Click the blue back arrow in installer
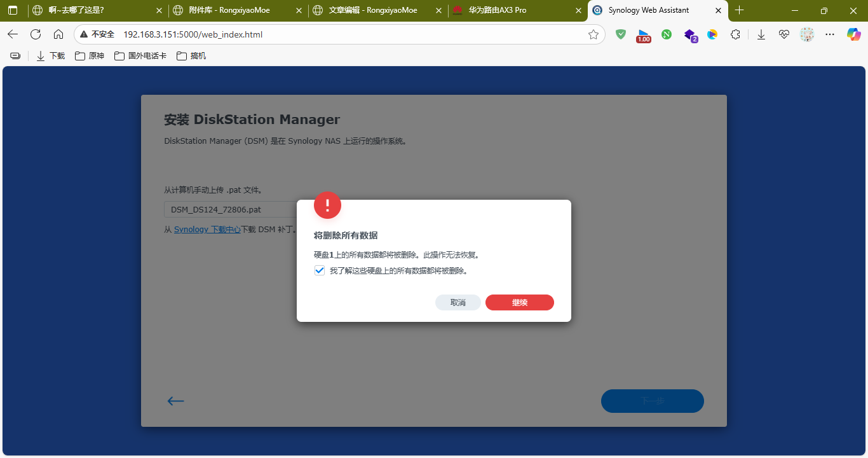This screenshot has height=458, width=868. click(175, 401)
